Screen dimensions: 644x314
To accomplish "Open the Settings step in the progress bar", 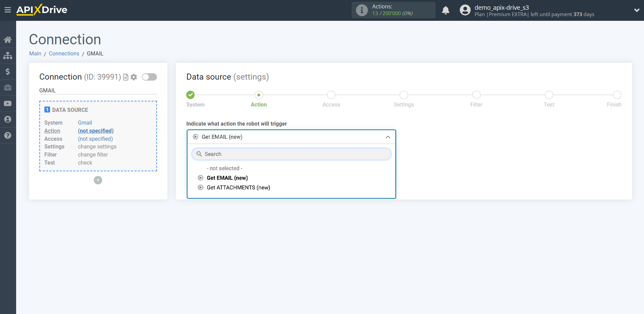I will (x=403, y=95).
